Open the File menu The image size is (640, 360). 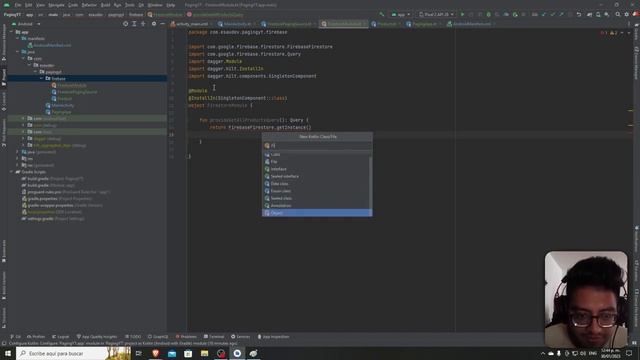click(18, 5)
